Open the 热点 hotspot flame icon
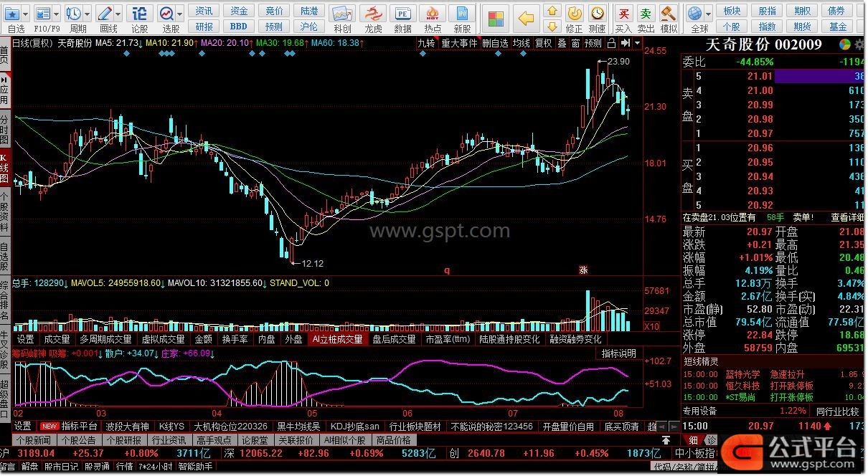This screenshot has width=868, height=476. [433, 14]
